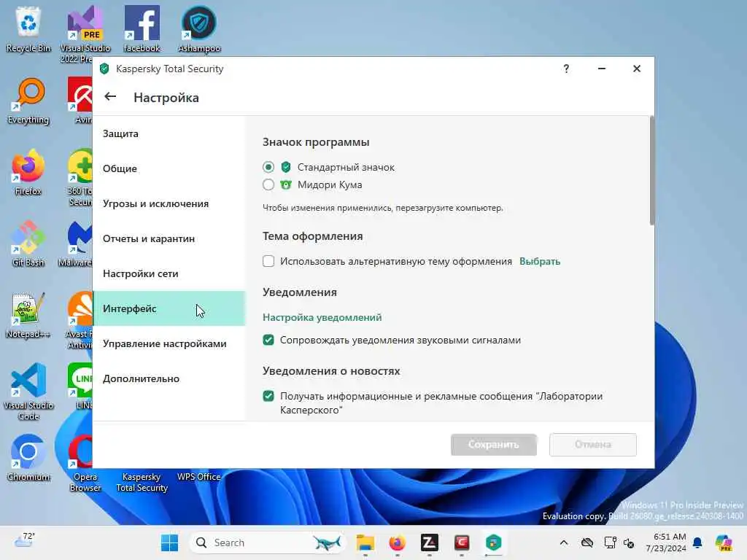This screenshot has height=560, width=747.
Task: Open the notification bell in taskbar
Action: pyautogui.click(x=697, y=542)
